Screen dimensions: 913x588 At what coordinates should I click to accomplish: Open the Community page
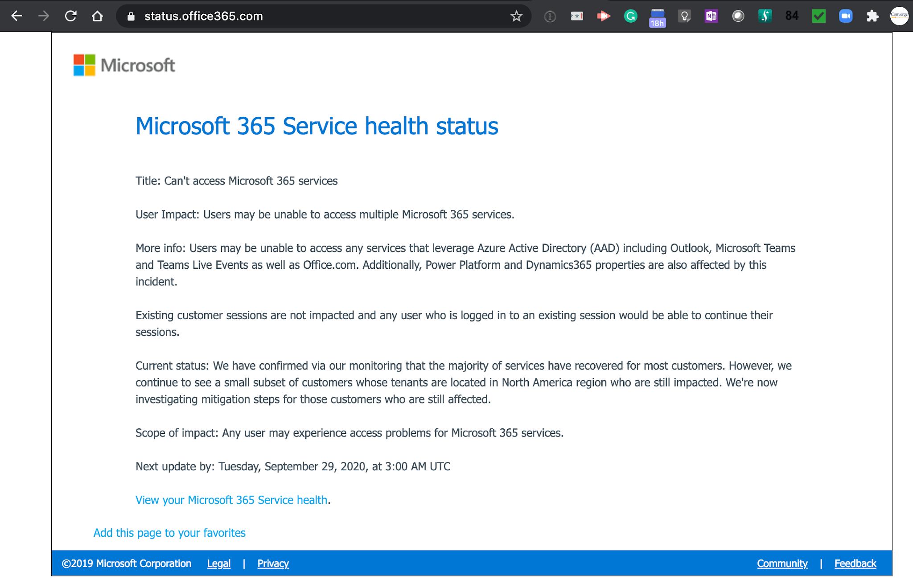[782, 563]
